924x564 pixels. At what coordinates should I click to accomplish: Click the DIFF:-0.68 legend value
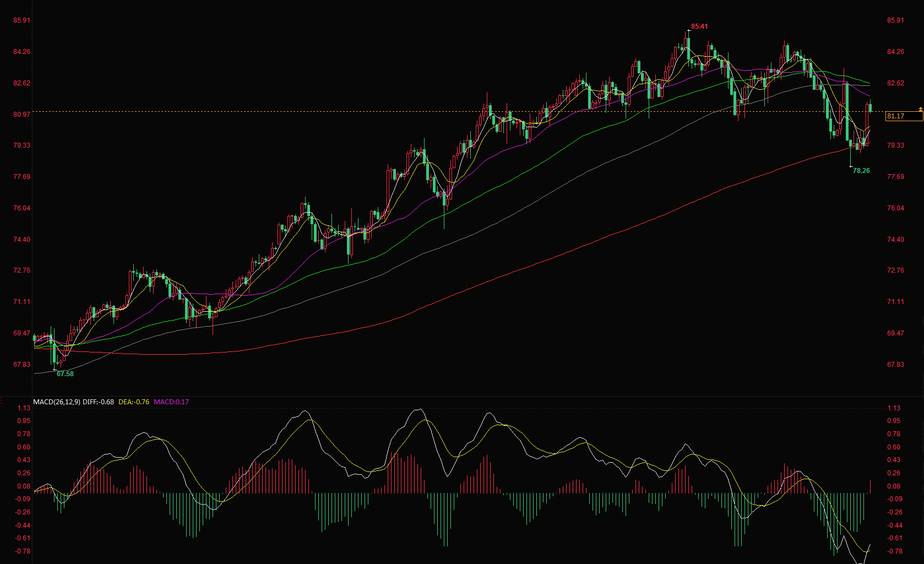pyautogui.click(x=99, y=402)
